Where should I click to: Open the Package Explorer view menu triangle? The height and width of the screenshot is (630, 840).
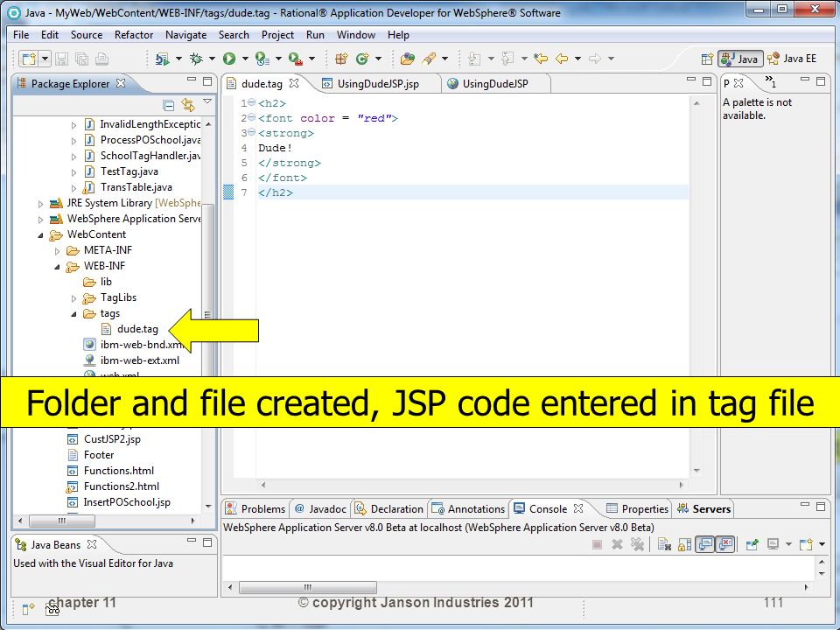tap(207, 101)
